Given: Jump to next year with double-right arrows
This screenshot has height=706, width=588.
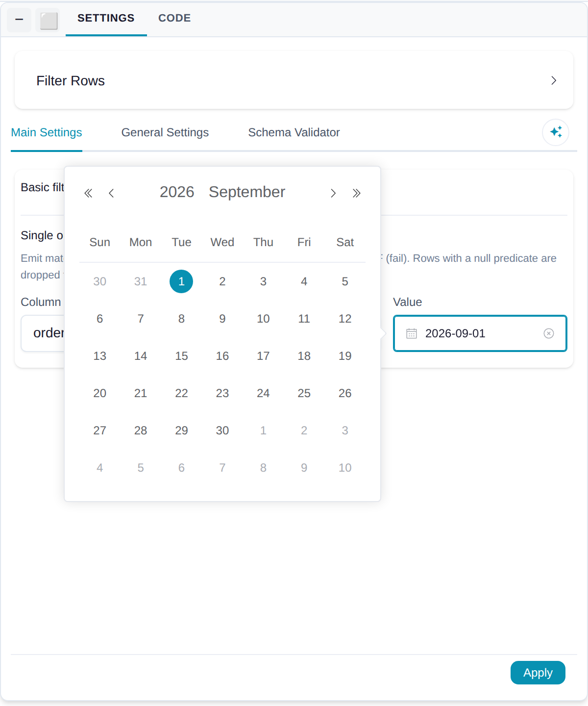Looking at the screenshot, I should tap(357, 193).
